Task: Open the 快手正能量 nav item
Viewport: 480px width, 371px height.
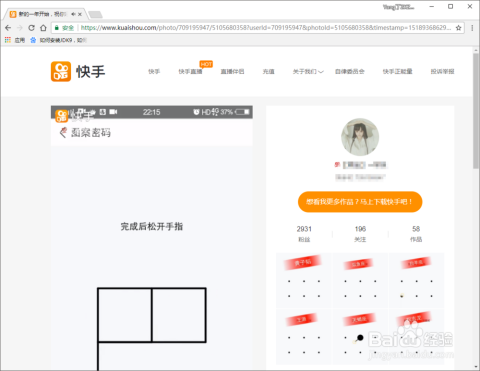Action: (x=397, y=71)
